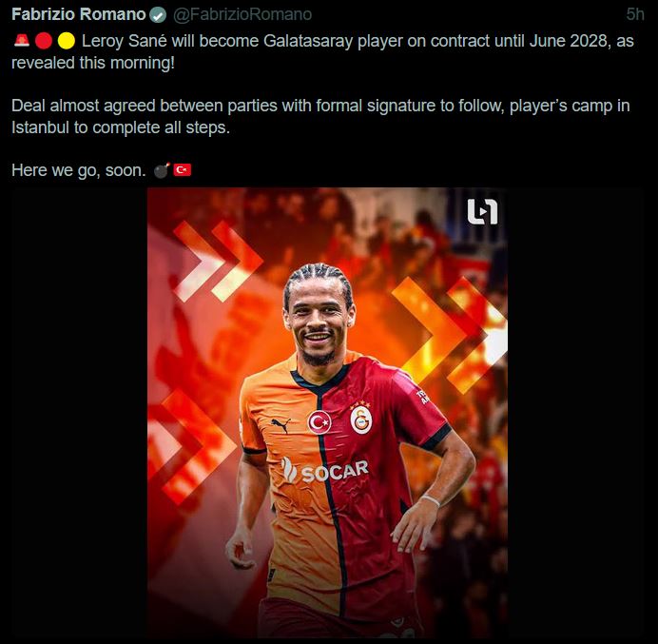The height and width of the screenshot is (644, 658).
Task: Open the Leroy Sané image thumbnail
Action: [x=327, y=413]
